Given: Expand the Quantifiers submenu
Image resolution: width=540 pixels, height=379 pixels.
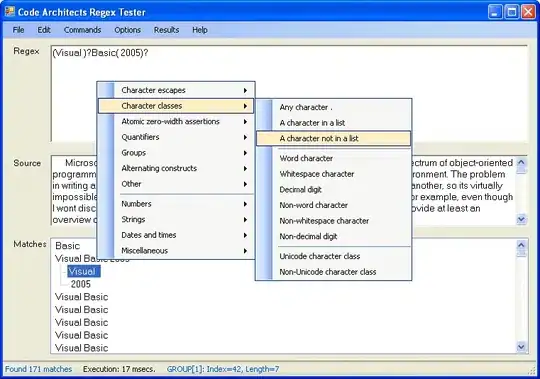Looking at the screenshot, I should point(176,137).
